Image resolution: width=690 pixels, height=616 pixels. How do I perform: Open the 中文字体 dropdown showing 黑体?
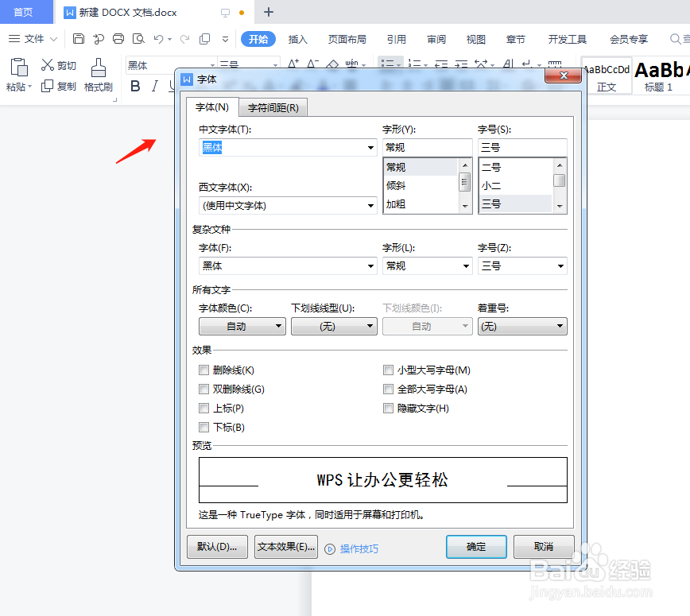pyautogui.click(x=370, y=147)
